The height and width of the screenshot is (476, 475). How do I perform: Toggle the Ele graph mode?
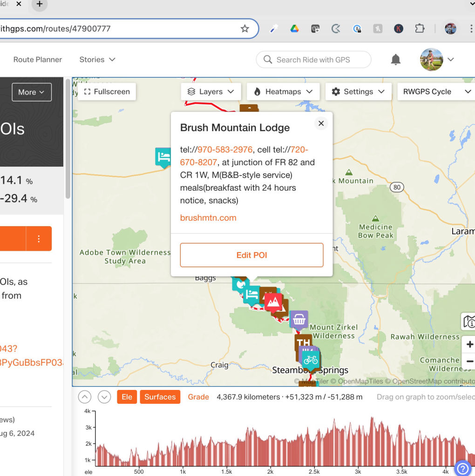click(x=127, y=397)
